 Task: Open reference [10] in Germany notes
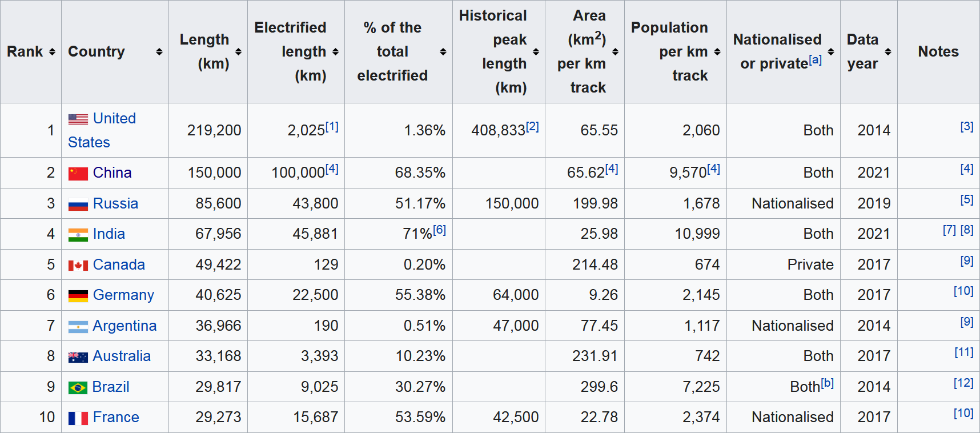pyautogui.click(x=963, y=291)
